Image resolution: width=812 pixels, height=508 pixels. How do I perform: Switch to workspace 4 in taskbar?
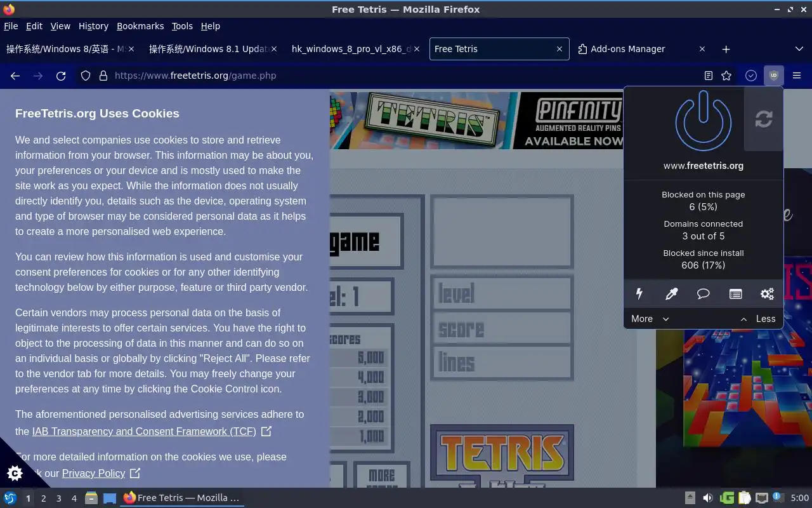74,498
